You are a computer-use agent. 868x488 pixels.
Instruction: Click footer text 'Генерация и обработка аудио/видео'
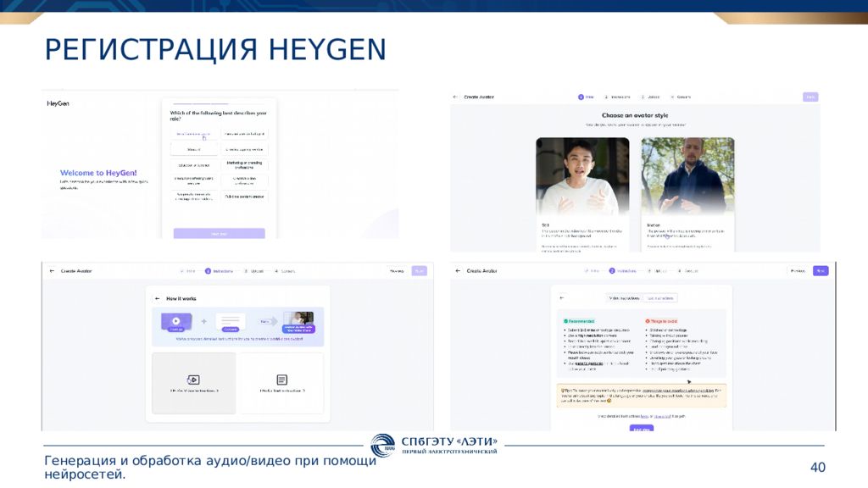[x=167, y=460]
